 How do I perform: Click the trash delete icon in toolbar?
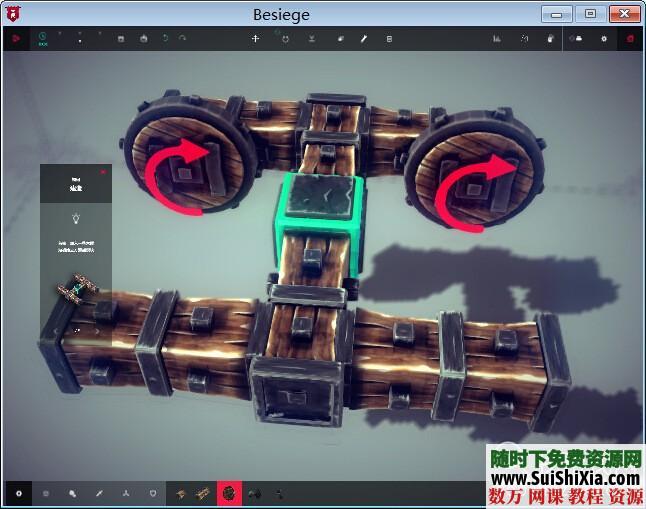click(389, 39)
